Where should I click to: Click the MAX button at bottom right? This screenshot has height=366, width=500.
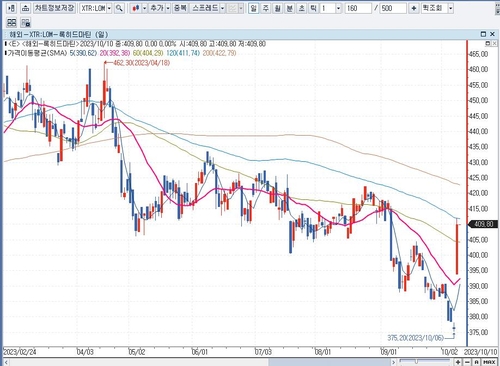[x=489, y=362]
